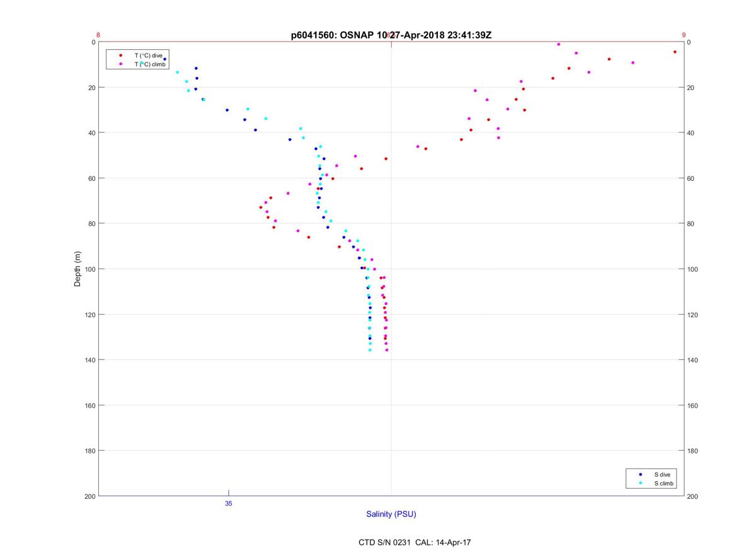Click the cyan marker beside 'S climb'

point(640,483)
